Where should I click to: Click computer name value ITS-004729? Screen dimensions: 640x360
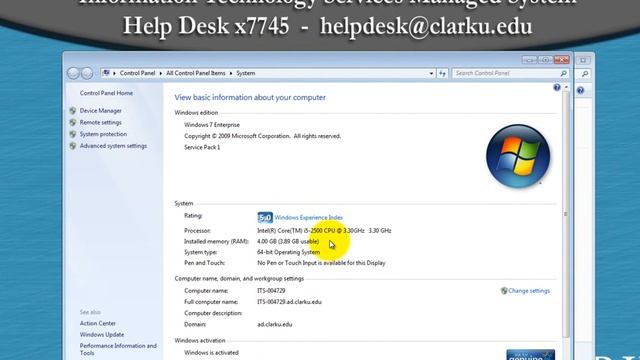click(271, 291)
